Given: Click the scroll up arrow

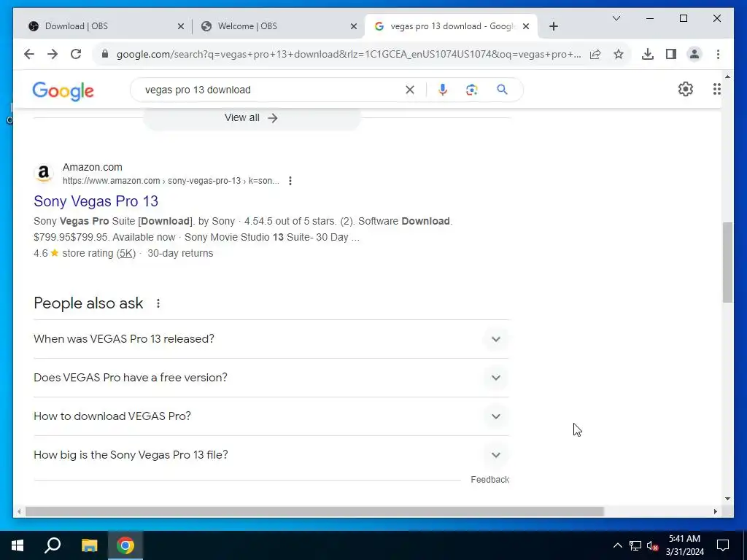Looking at the screenshot, I should click(727, 76).
